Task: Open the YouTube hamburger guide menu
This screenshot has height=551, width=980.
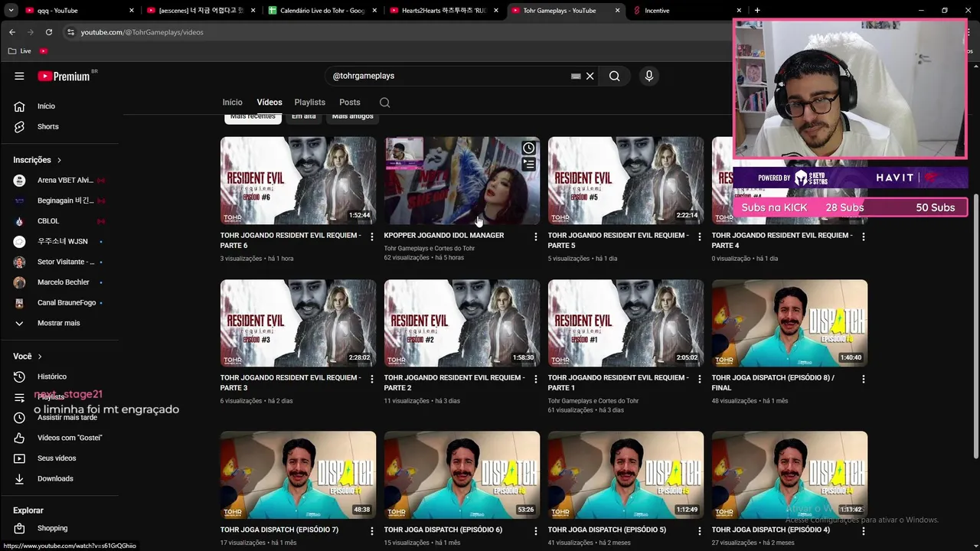Action: pyautogui.click(x=19, y=76)
